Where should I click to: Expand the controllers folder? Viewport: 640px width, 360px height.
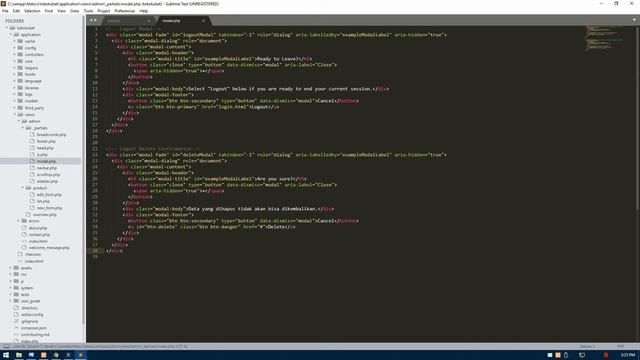click(x=15, y=54)
